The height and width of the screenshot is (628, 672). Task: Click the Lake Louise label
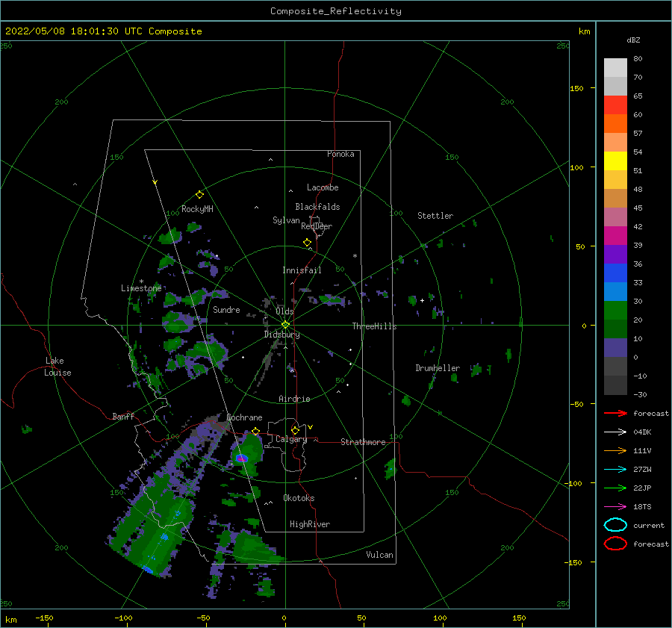click(57, 367)
